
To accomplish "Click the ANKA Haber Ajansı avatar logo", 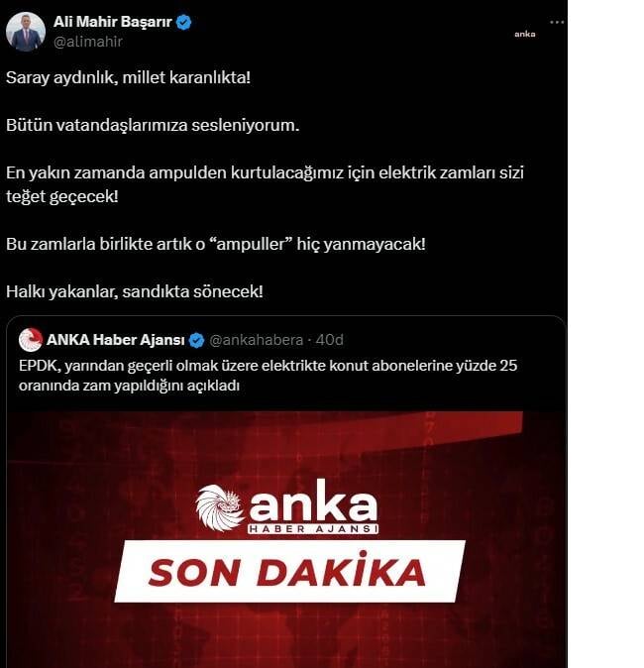I will [31, 340].
